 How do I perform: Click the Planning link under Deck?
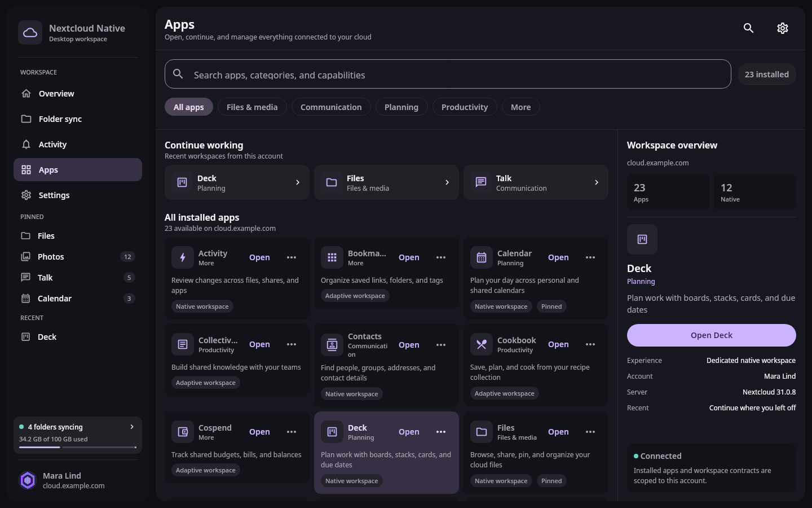click(641, 282)
